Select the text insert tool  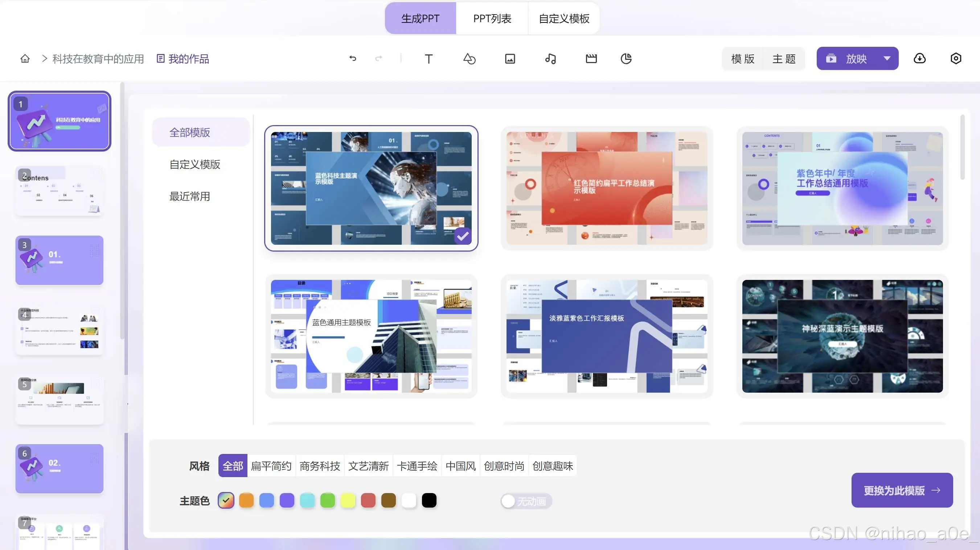pos(429,59)
